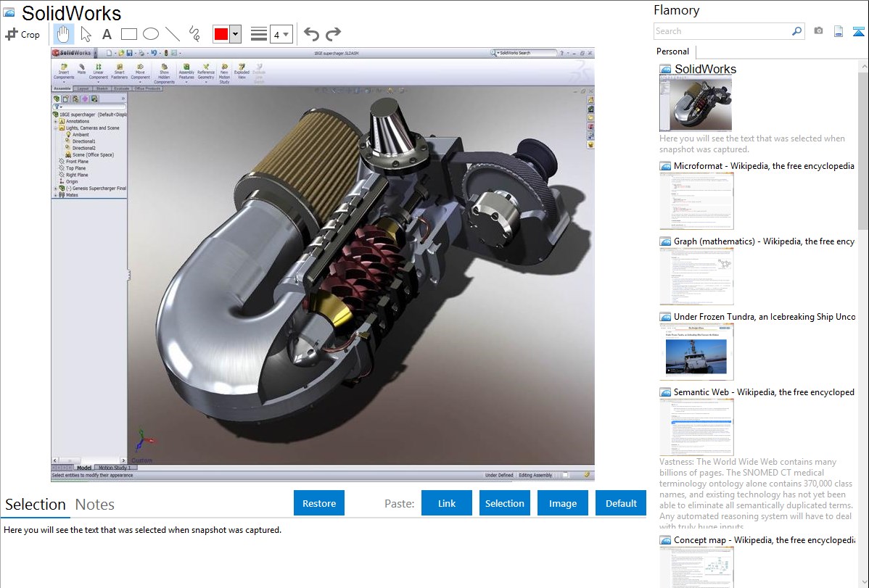The image size is (869, 588).
Task: Select the hand pan tool
Action: (63, 34)
